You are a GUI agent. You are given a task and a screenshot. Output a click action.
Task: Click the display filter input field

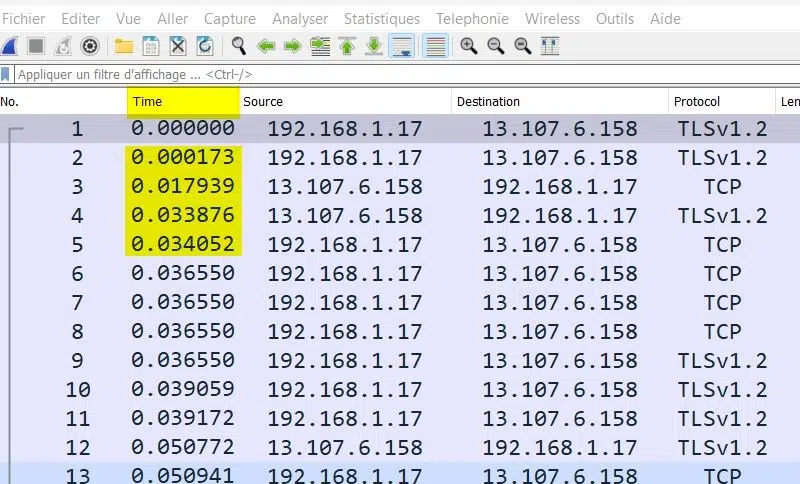tap(407, 74)
